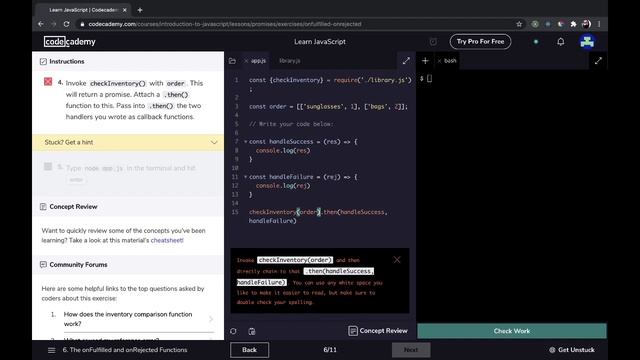Open the file explorer folder icon
This screenshot has height=360, width=640.
coord(232,61)
